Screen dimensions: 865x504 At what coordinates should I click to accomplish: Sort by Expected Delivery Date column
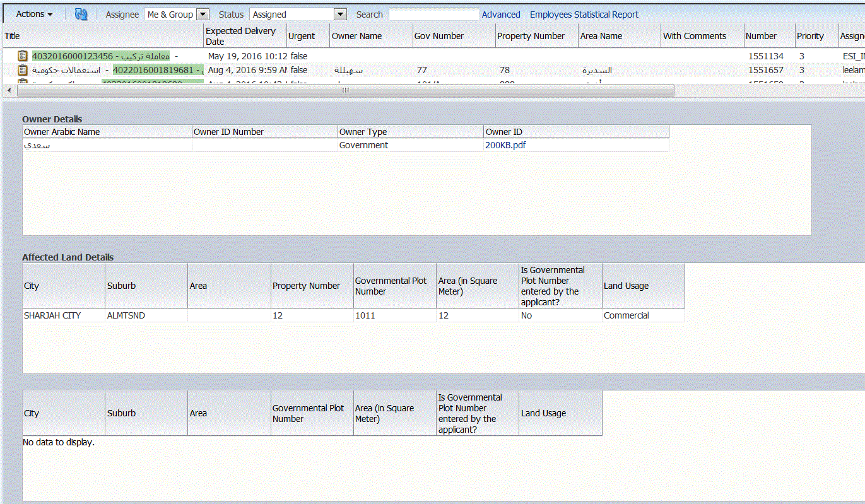[240, 36]
